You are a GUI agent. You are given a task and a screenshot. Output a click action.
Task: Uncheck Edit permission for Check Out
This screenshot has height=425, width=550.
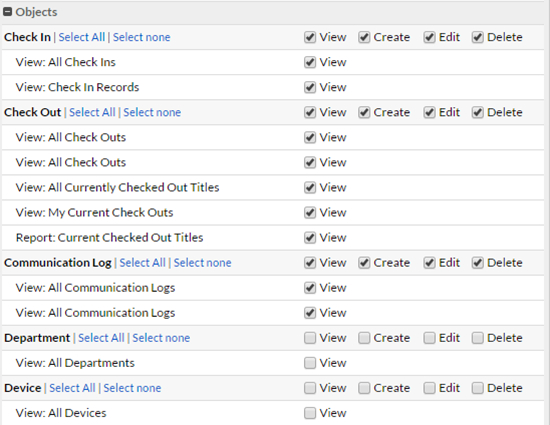429,113
